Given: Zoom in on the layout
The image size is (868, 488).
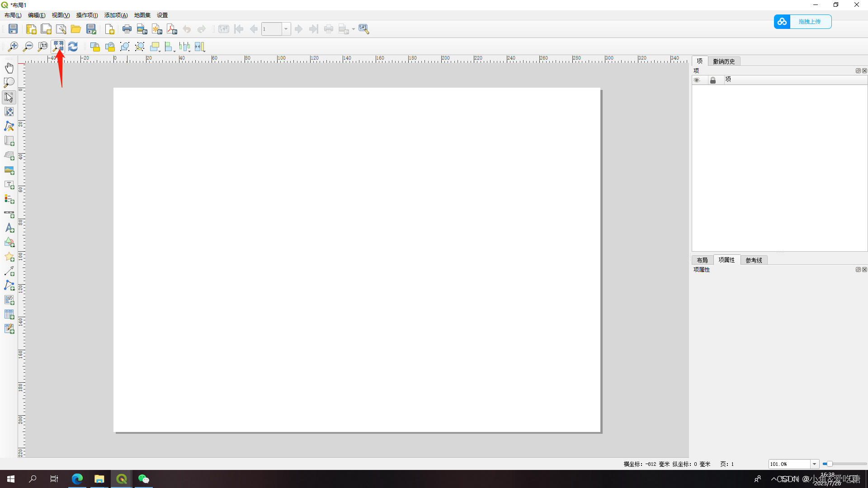Looking at the screenshot, I should click(13, 47).
